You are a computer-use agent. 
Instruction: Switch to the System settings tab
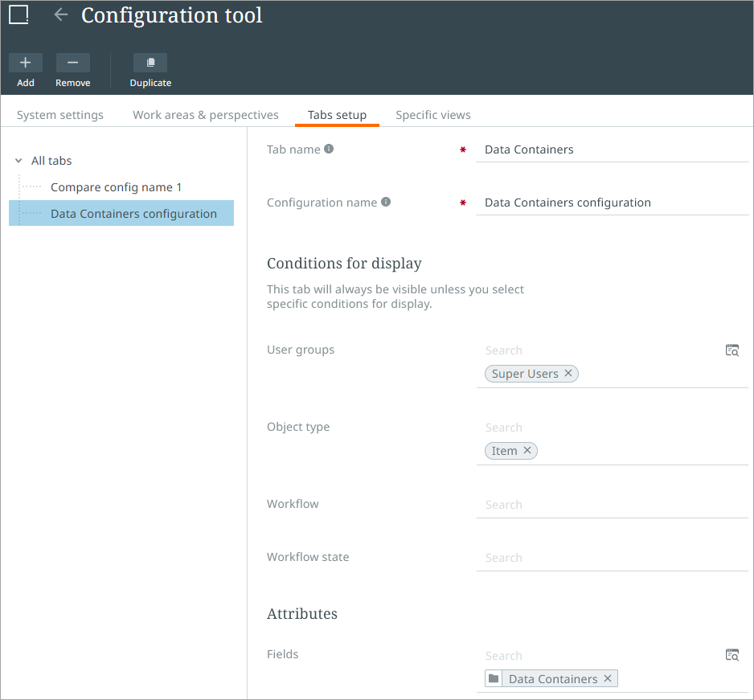point(60,115)
